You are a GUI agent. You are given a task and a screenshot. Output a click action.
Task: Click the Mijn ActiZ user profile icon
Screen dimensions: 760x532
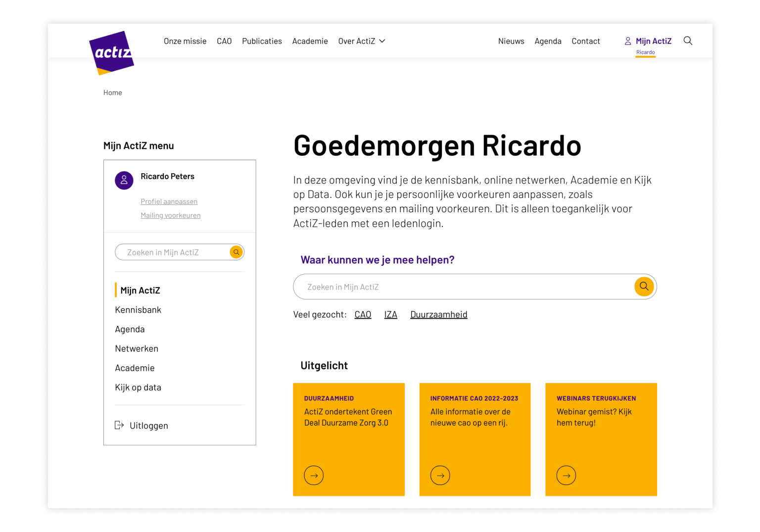pos(627,41)
